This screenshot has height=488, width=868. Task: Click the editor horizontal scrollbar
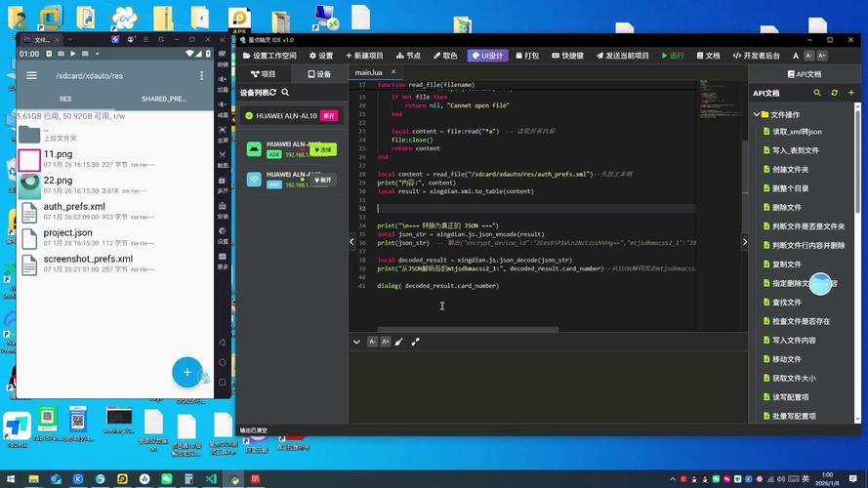pos(468,329)
